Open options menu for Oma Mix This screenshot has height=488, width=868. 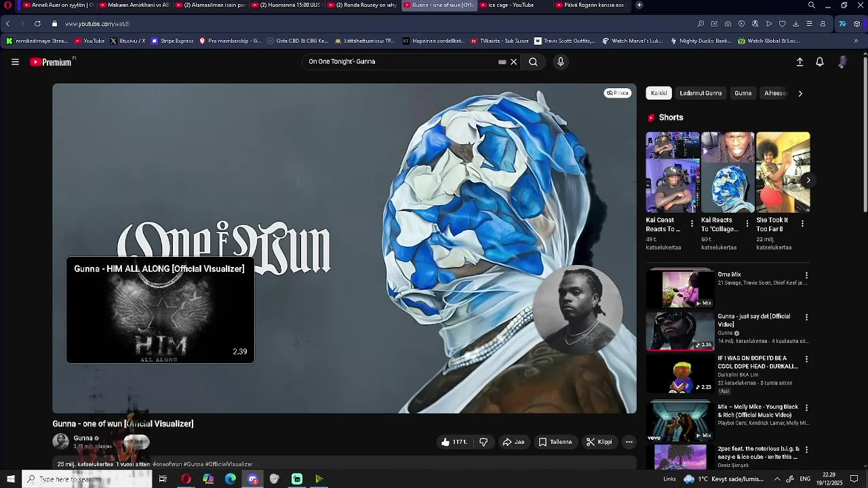(x=806, y=276)
